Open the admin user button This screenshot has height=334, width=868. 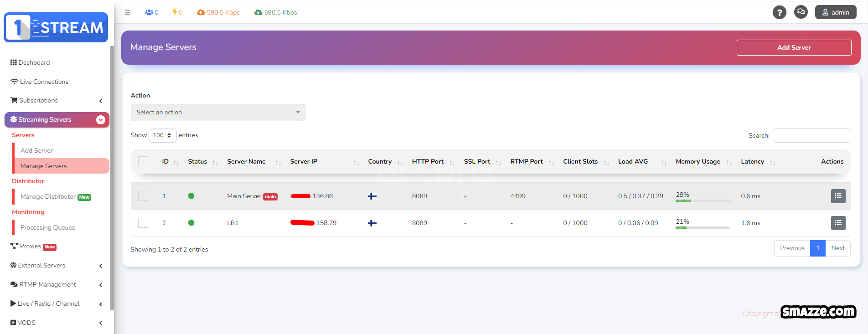click(x=835, y=12)
